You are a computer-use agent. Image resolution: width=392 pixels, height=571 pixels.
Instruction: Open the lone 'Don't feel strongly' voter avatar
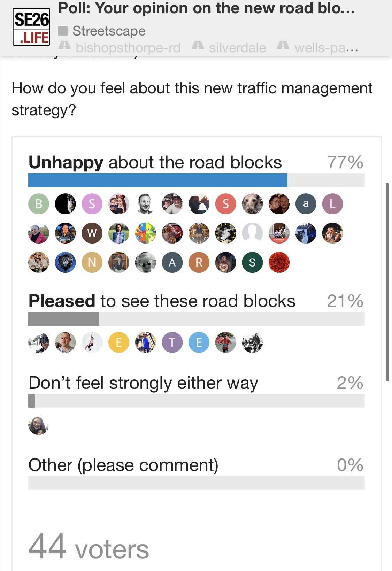click(39, 425)
